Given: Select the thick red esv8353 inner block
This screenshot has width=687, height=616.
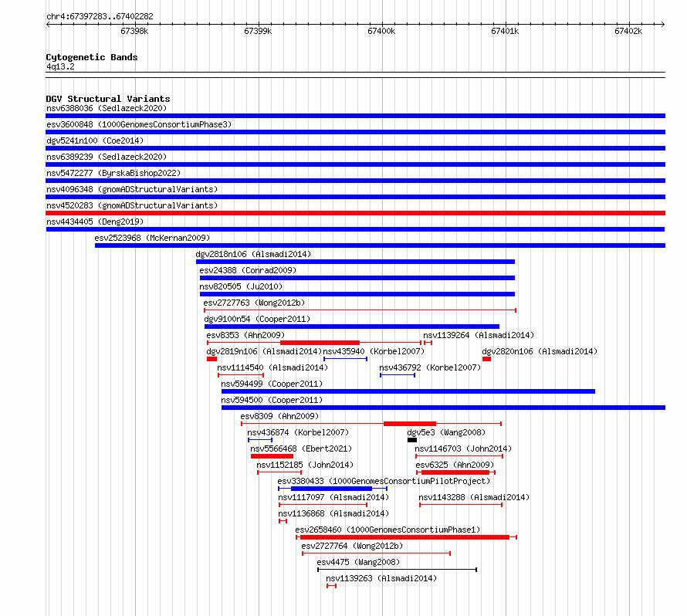Looking at the screenshot, I should (x=320, y=343).
